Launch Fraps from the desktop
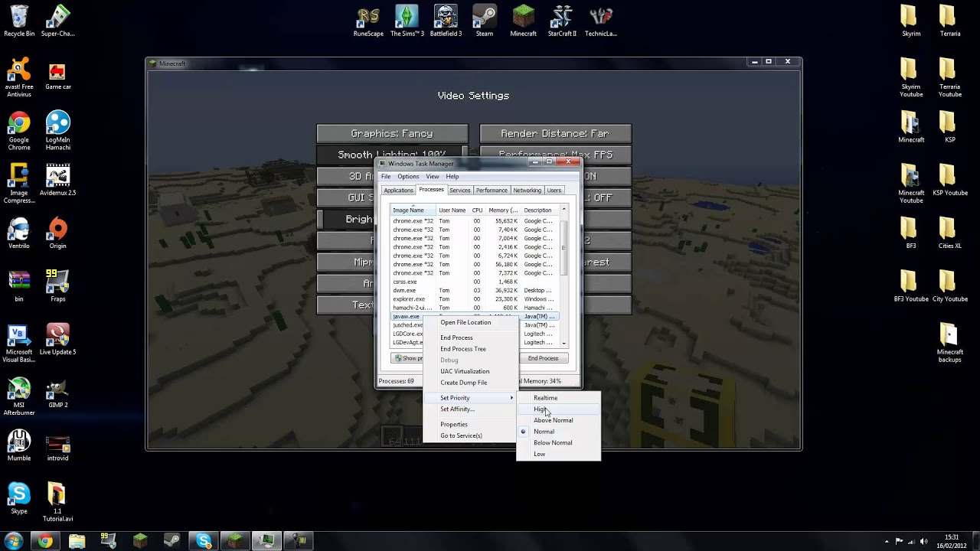 click(57, 286)
